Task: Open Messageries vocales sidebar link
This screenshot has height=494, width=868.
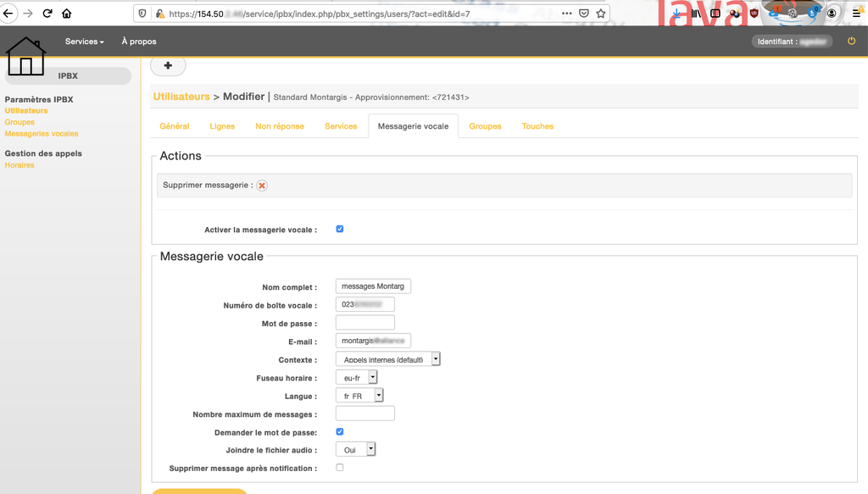Action: click(42, 134)
